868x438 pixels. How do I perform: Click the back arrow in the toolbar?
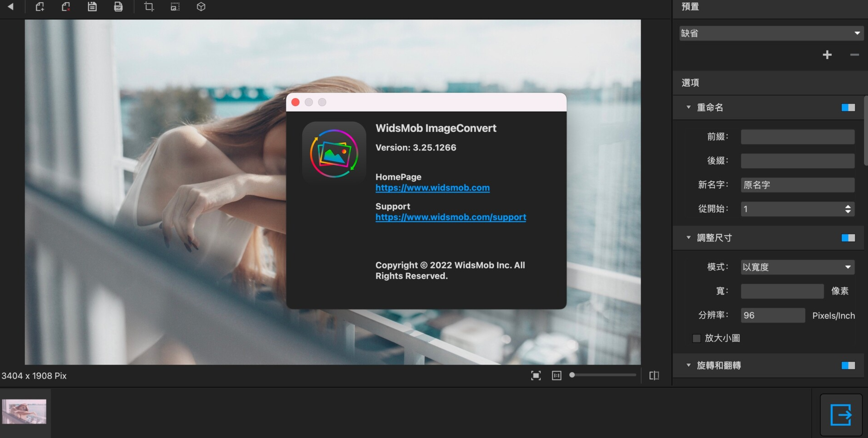10,6
